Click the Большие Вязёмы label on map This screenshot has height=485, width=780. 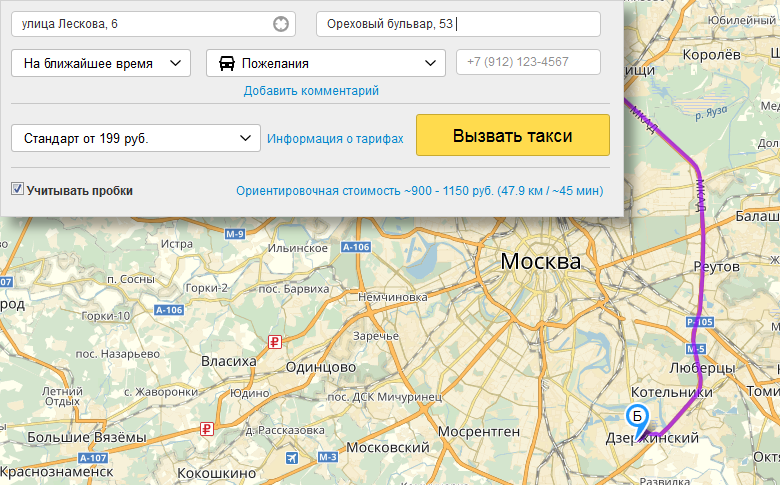(x=87, y=437)
